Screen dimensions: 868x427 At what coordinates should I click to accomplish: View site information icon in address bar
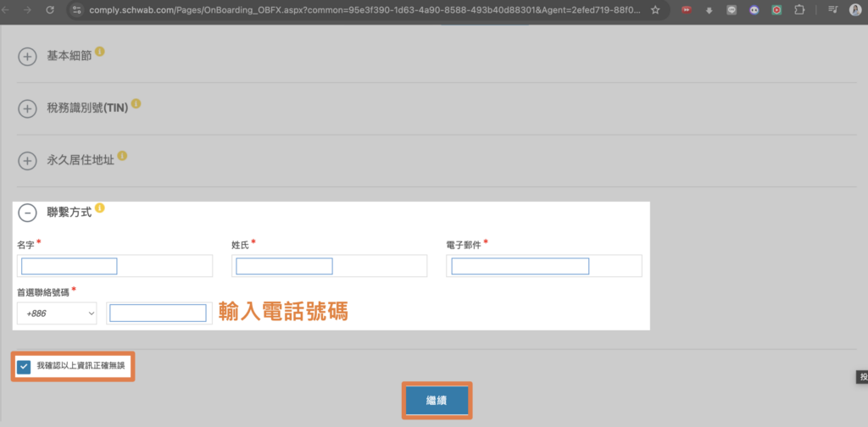click(77, 10)
